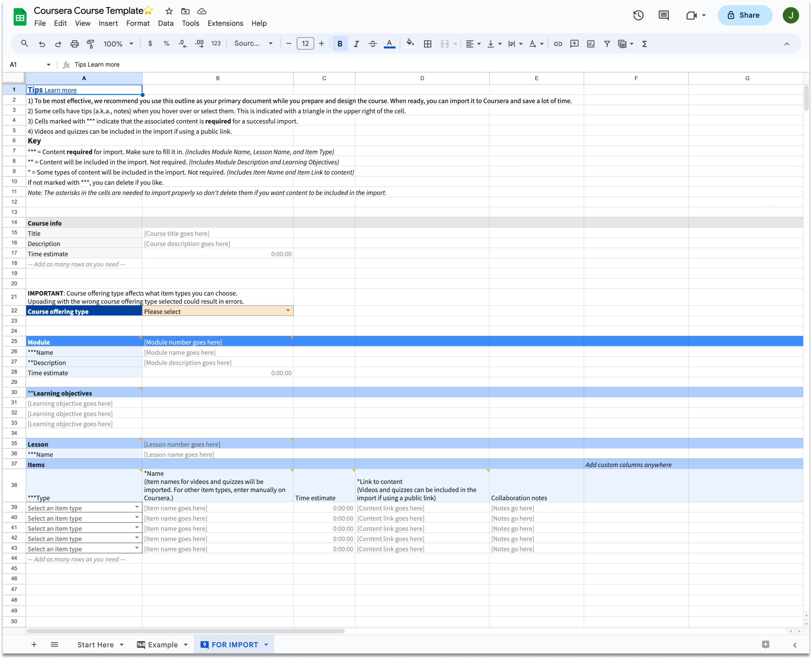Follow the Learn more link
Viewport: 812px width, 659px height.
coord(60,90)
